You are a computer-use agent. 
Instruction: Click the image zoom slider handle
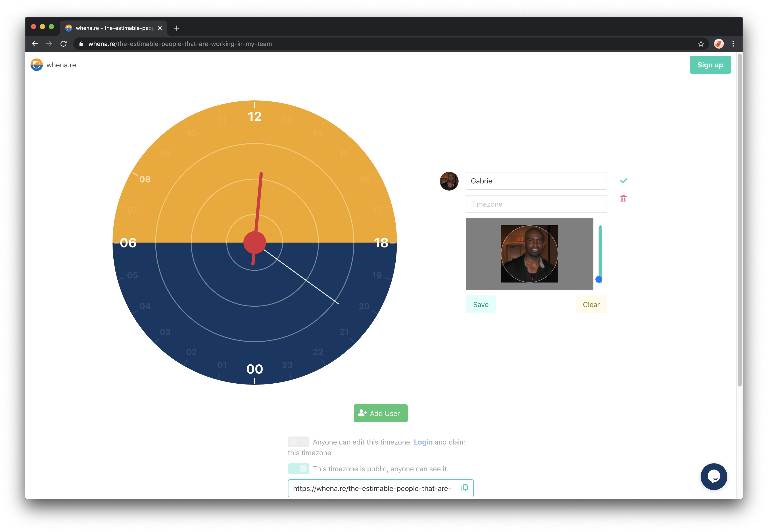click(x=599, y=279)
